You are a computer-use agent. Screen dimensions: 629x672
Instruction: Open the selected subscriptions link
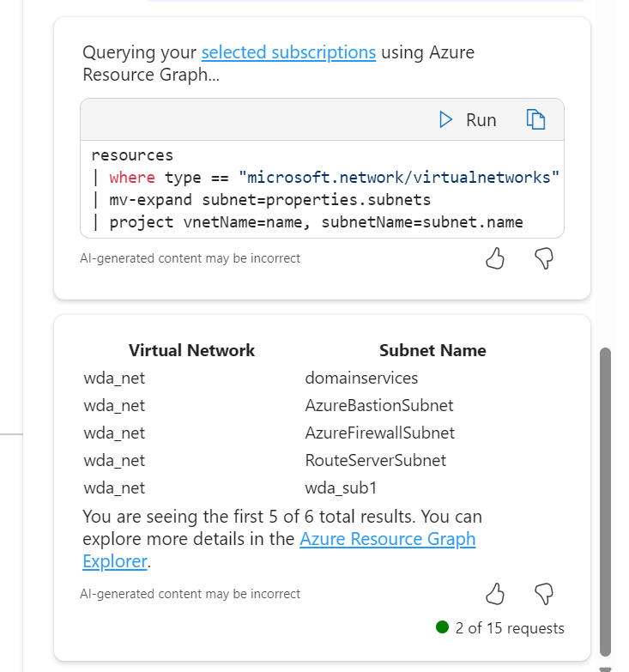point(288,52)
